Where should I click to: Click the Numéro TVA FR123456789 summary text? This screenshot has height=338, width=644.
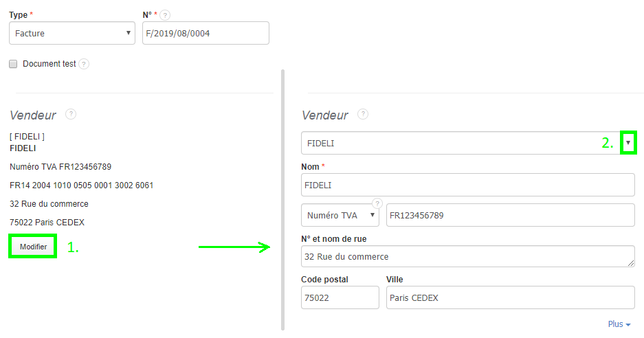click(60, 167)
